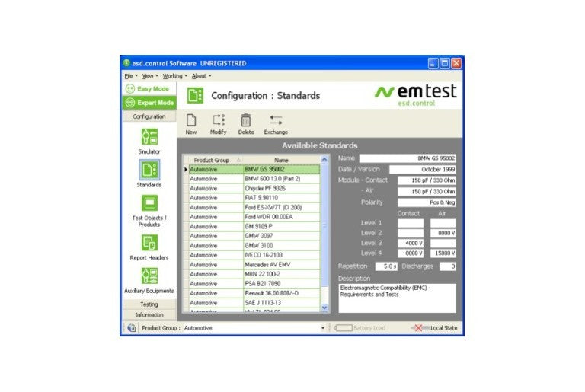This screenshot has height=392, width=585.
Task: Select the BMW GS 95002 row
Action: click(254, 169)
